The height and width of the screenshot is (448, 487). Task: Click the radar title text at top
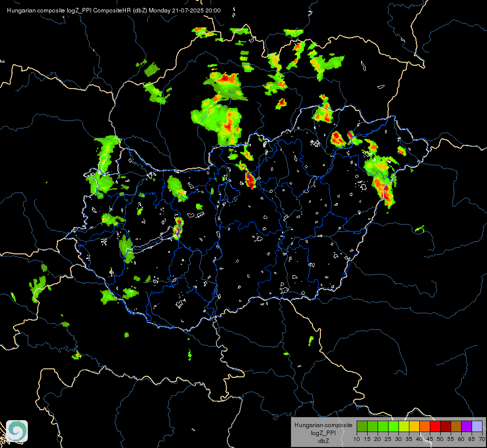114,10
